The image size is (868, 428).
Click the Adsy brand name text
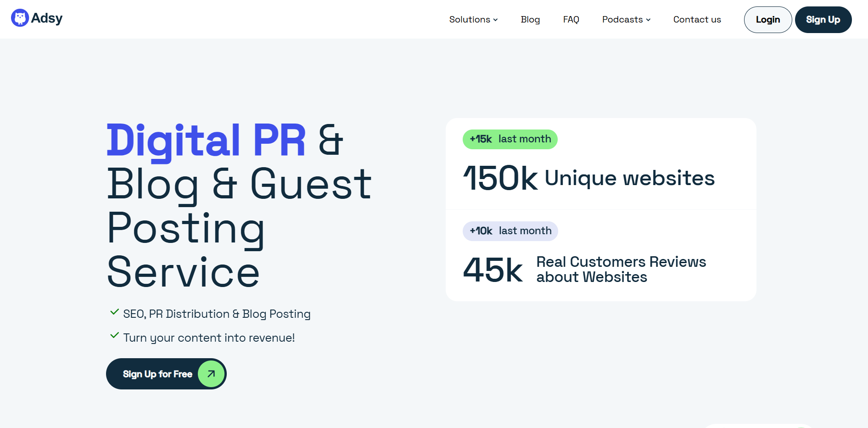coord(47,18)
